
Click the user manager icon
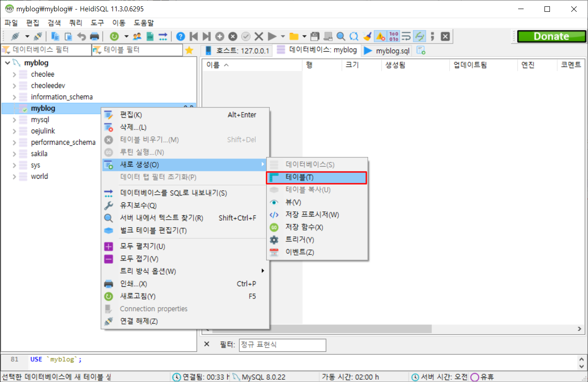point(137,36)
